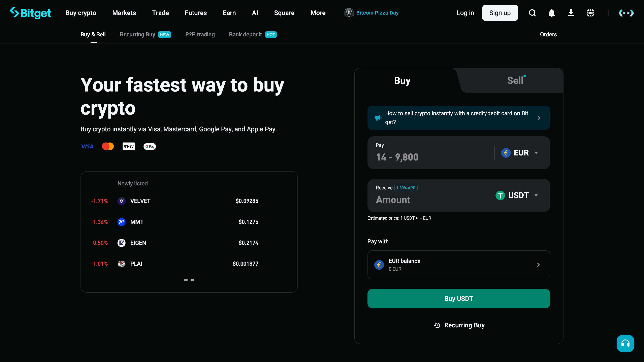Image resolution: width=644 pixels, height=362 pixels.
Task: Open the customer support headset button
Action: point(625,343)
